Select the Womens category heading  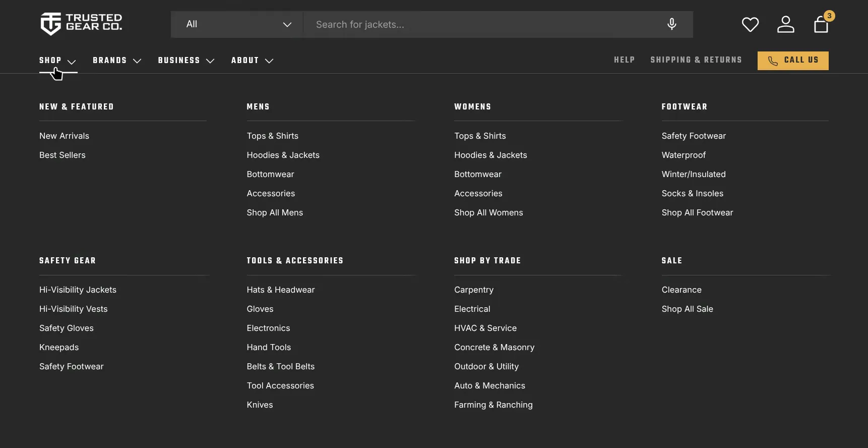point(473,106)
